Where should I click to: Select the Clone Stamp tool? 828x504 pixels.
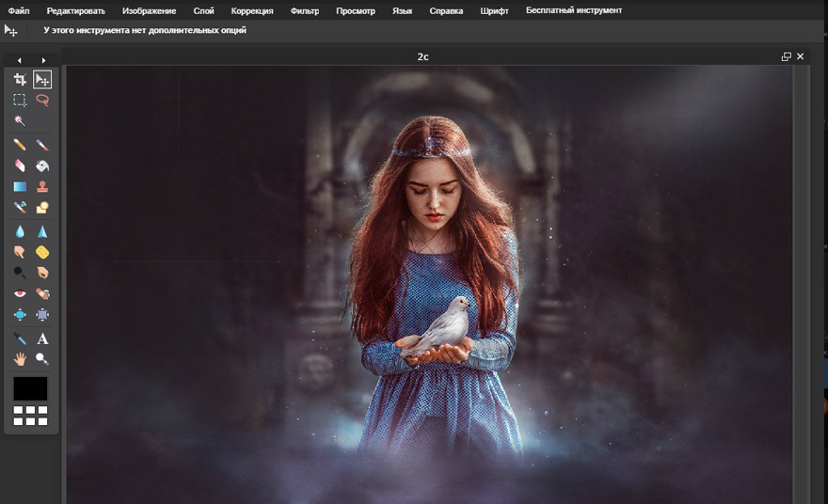pyautogui.click(x=42, y=187)
